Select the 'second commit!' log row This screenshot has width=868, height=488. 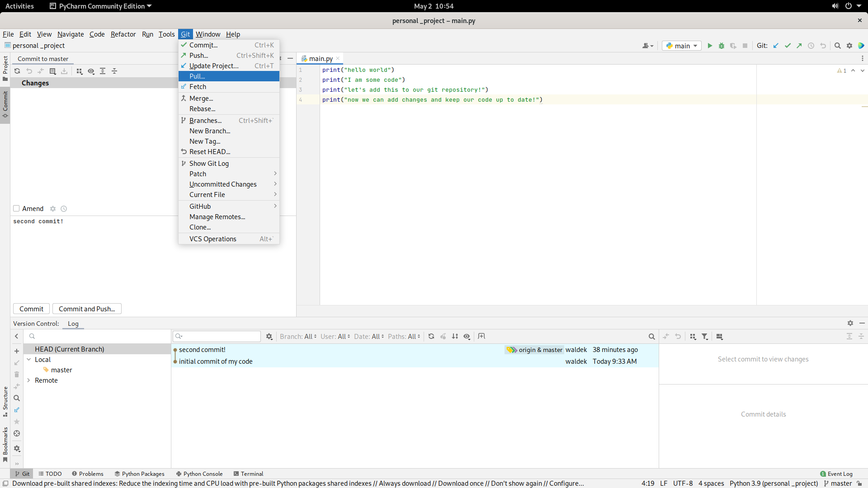415,350
